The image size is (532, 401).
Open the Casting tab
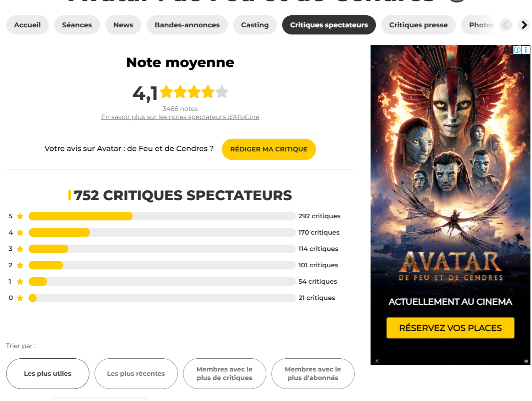(255, 25)
